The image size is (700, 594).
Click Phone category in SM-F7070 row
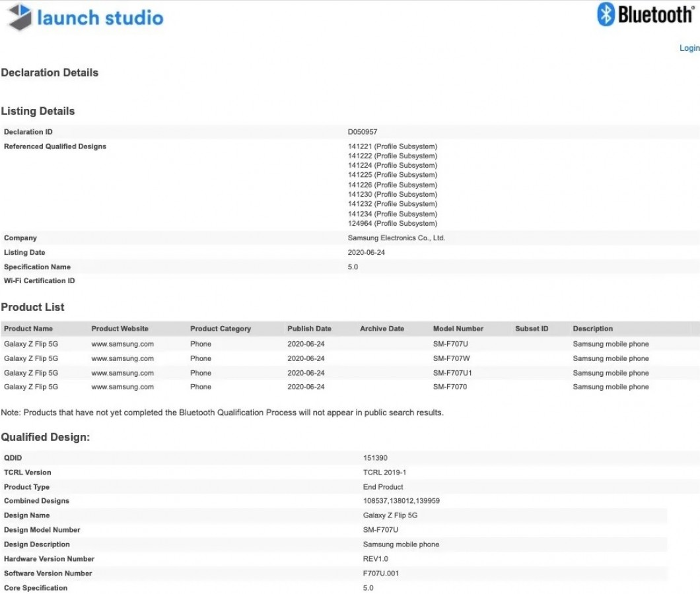pos(201,387)
